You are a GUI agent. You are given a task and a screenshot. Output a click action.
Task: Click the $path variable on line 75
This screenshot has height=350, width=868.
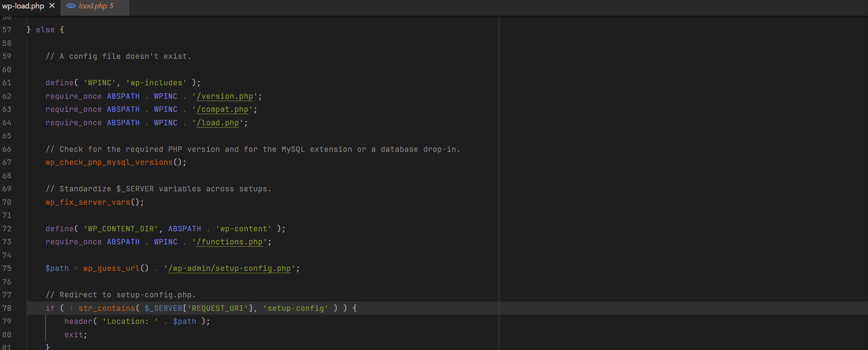coord(56,268)
